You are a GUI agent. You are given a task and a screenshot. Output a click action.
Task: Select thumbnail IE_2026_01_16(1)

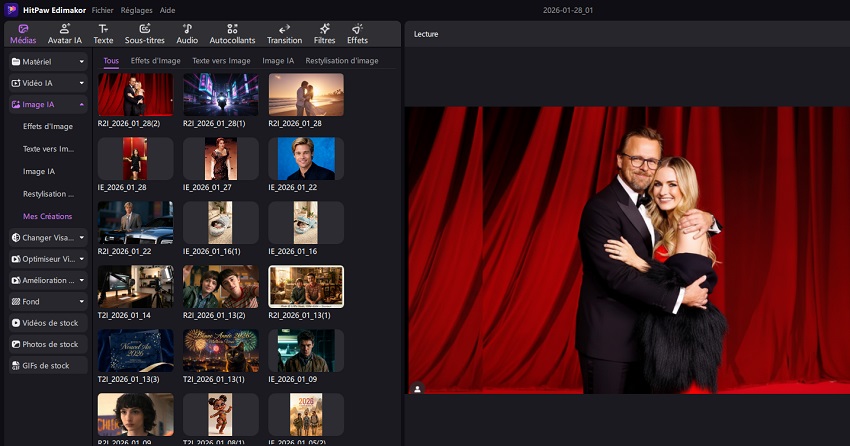pos(221,223)
